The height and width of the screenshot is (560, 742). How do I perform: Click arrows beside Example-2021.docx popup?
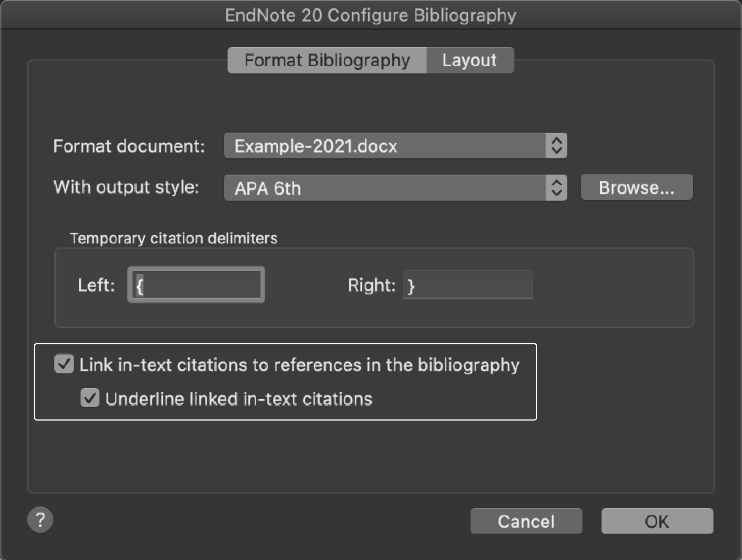(x=556, y=146)
